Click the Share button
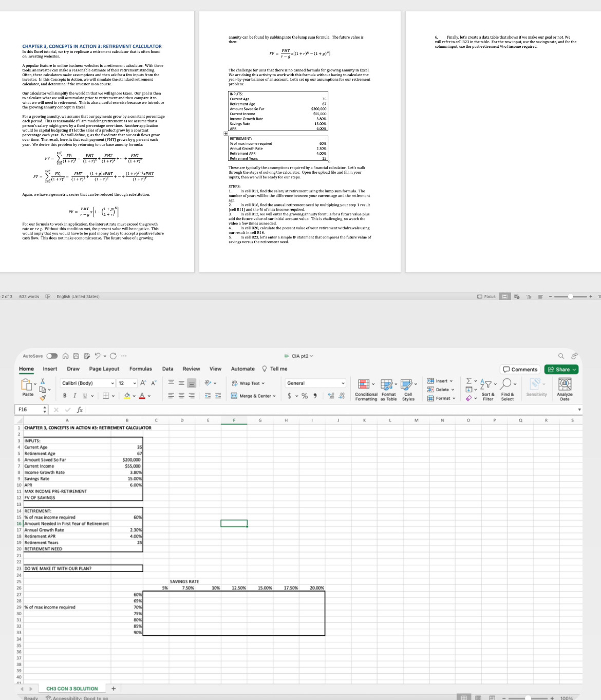This screenshot has width=601, height=700. 561,369
